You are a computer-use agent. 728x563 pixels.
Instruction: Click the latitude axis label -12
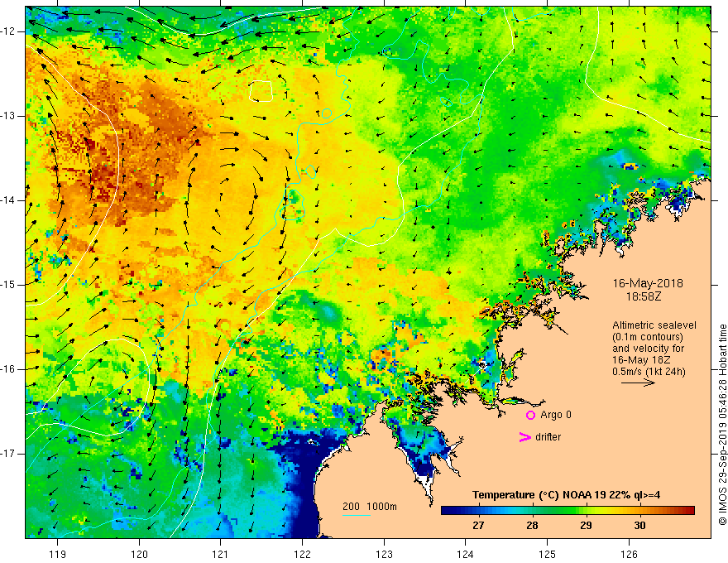pos(9,31)
